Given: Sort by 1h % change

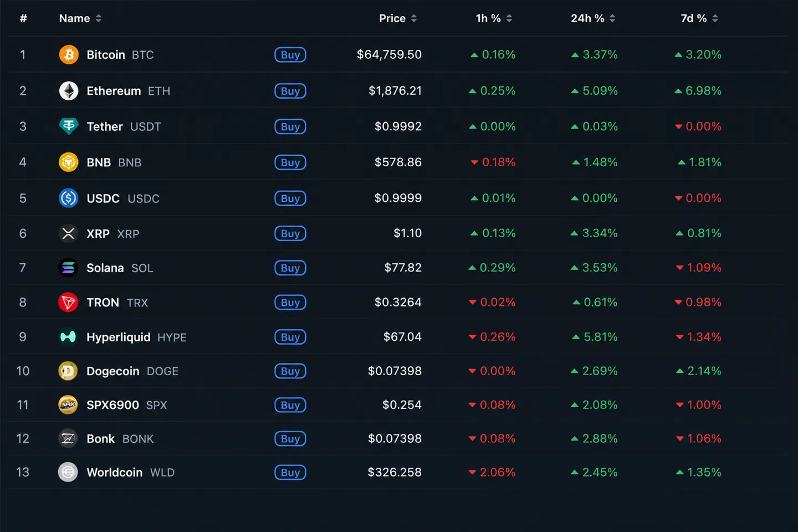Looking at the screenshot, I should (494, 18).
